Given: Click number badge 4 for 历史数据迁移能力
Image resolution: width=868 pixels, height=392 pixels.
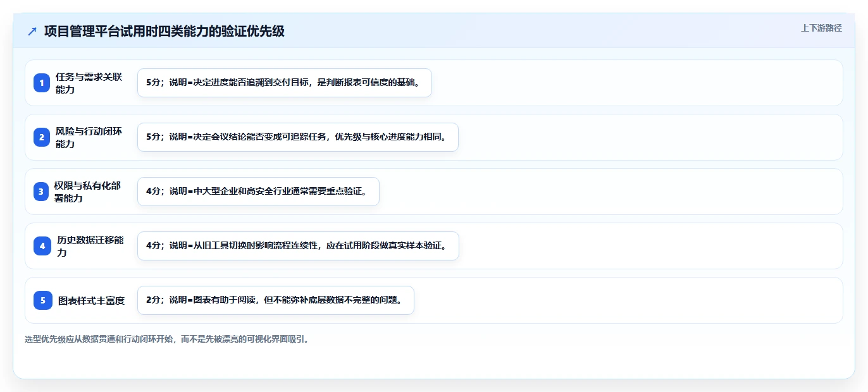Looking at the screenshot, I should (x=42, y=246).
